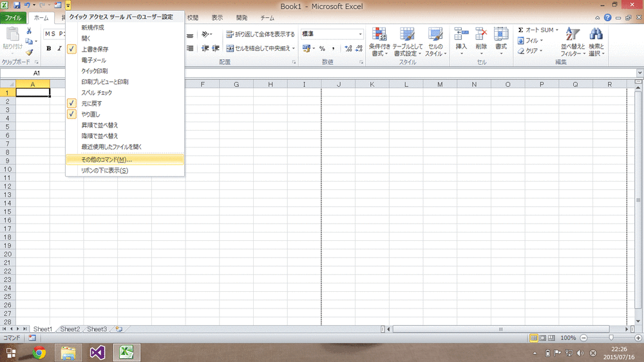This screenshot has width=644, height=362.
Task: Click the Excel Help question mark icon
Action: point(607,17)
